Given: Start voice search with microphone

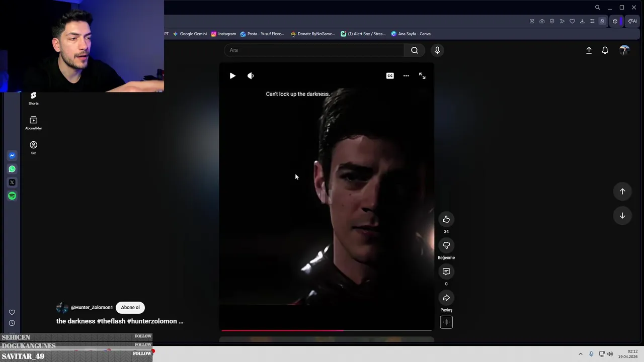Looking at the screenshot, I should tap(437, 50).
